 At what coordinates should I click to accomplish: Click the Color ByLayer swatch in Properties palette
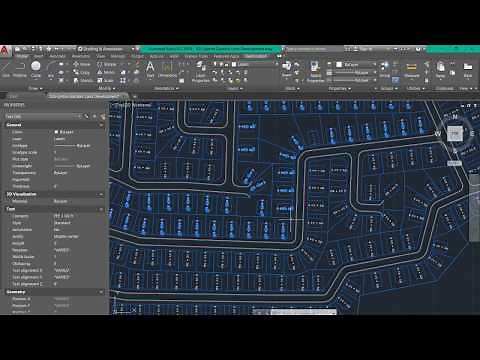click(x=56, y=132)
